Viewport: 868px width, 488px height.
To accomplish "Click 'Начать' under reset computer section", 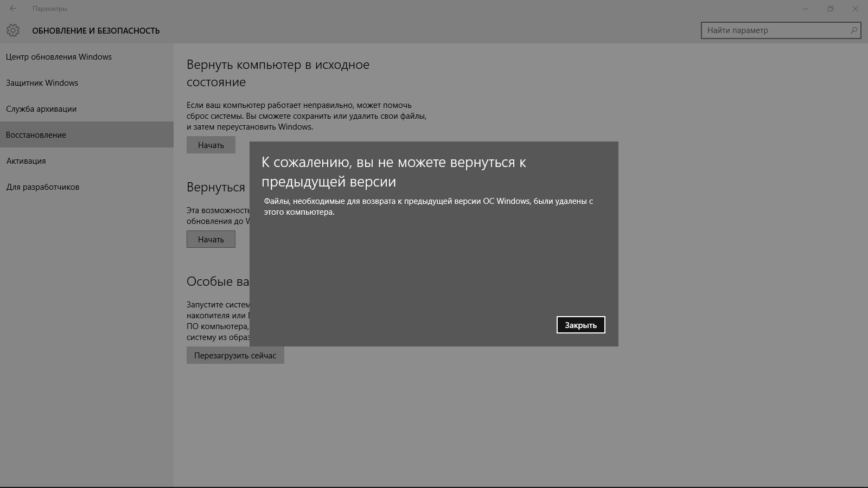I will point(210,145).
